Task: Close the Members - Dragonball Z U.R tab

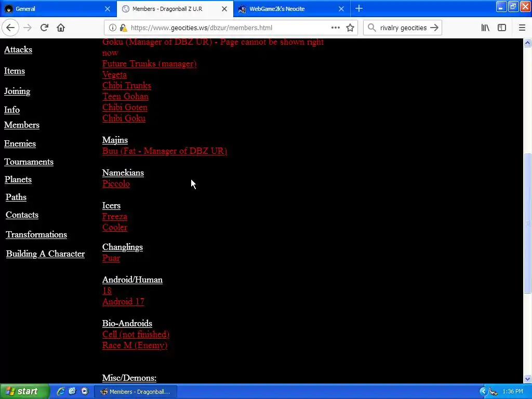Action: [x=224, y=9]
